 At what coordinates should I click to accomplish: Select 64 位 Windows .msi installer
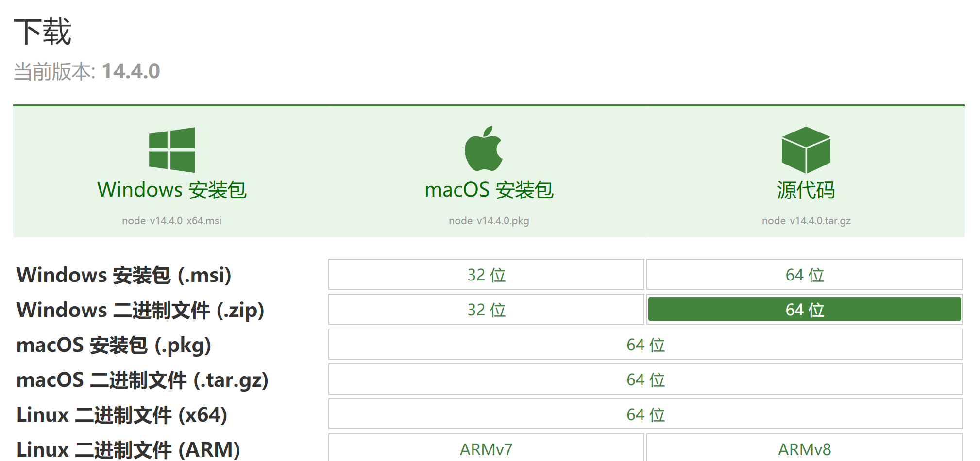click(x=804, y=275)
